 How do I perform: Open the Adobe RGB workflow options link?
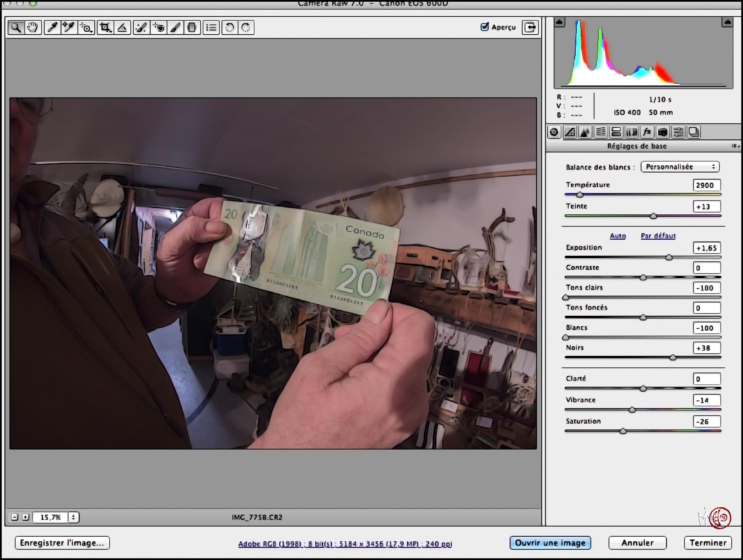(345, 544)
